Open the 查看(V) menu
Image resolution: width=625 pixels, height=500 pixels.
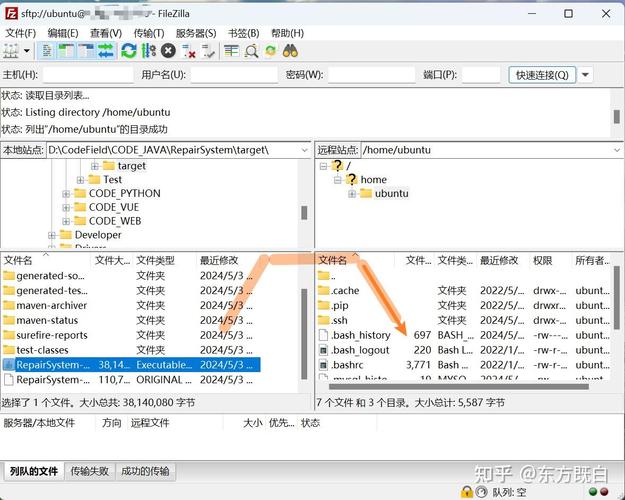pos(106,33)
